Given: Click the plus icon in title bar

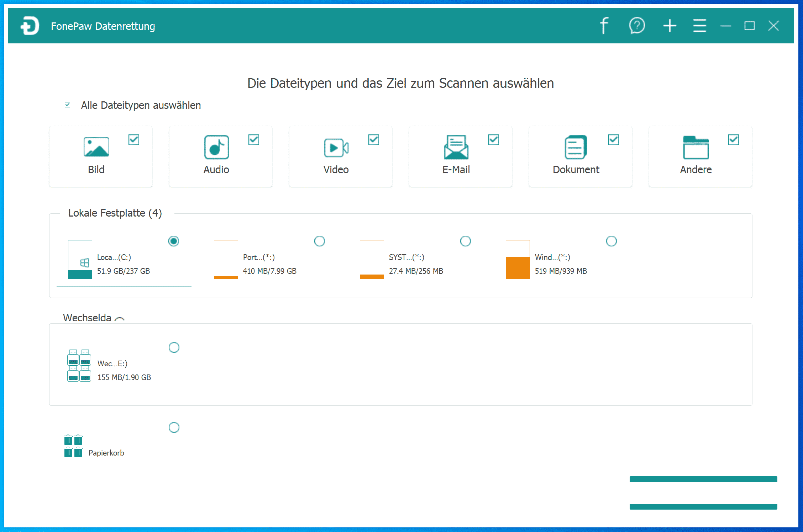Looking at the screenshot, I should pos(670,26).
